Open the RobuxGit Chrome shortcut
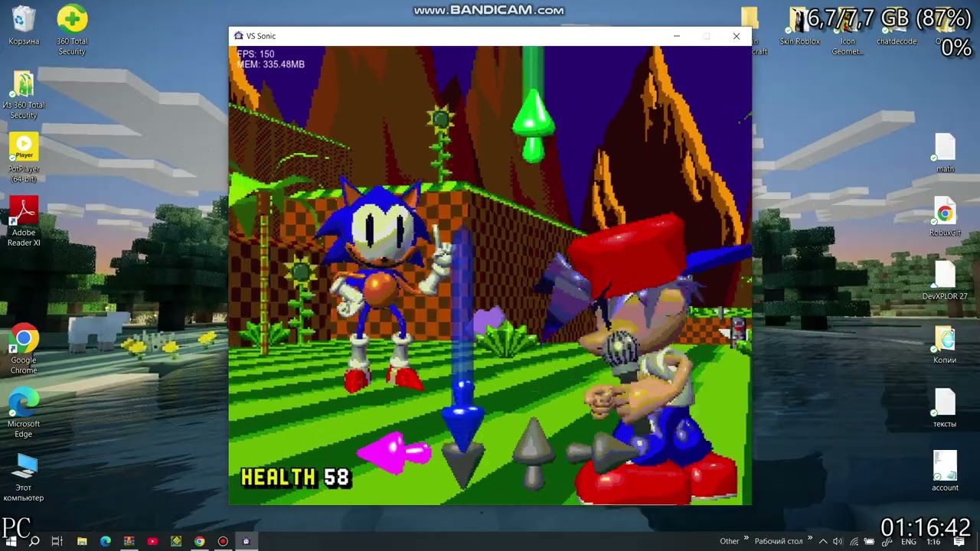The height and width of the screenshot is (551, 980). click(945, 217)
